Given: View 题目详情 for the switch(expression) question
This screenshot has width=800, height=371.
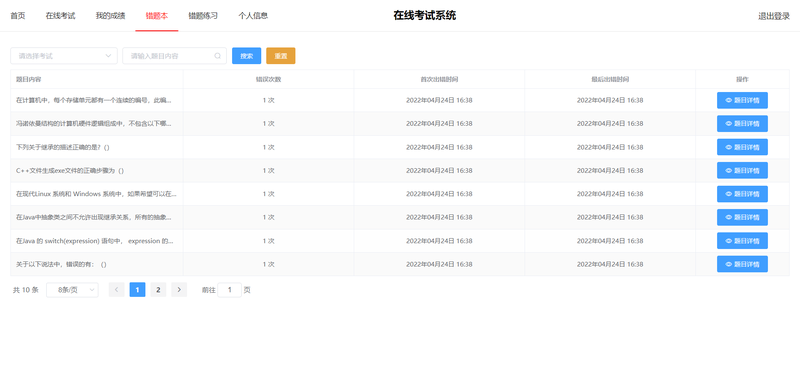Looking at the screenshot, I should (x=742, y=241).
